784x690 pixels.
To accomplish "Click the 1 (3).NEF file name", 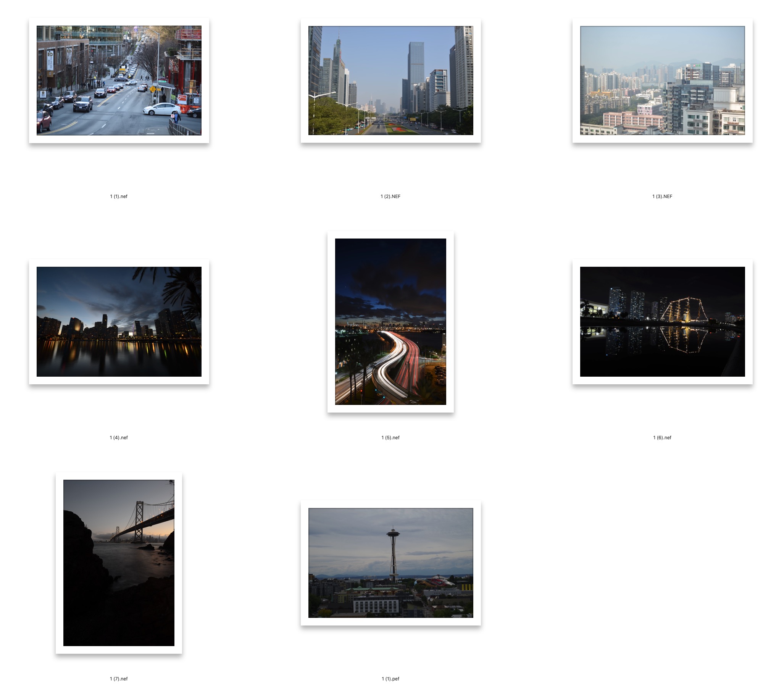I will coord(662,197).
